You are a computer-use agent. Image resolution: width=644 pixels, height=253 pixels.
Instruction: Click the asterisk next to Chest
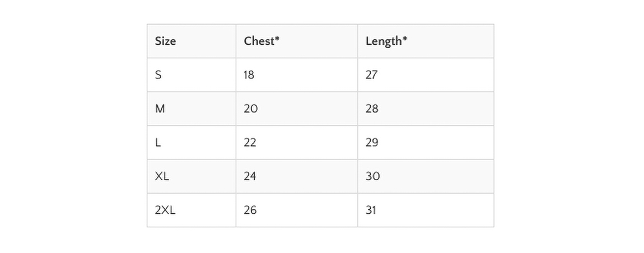tap(277, 38)
